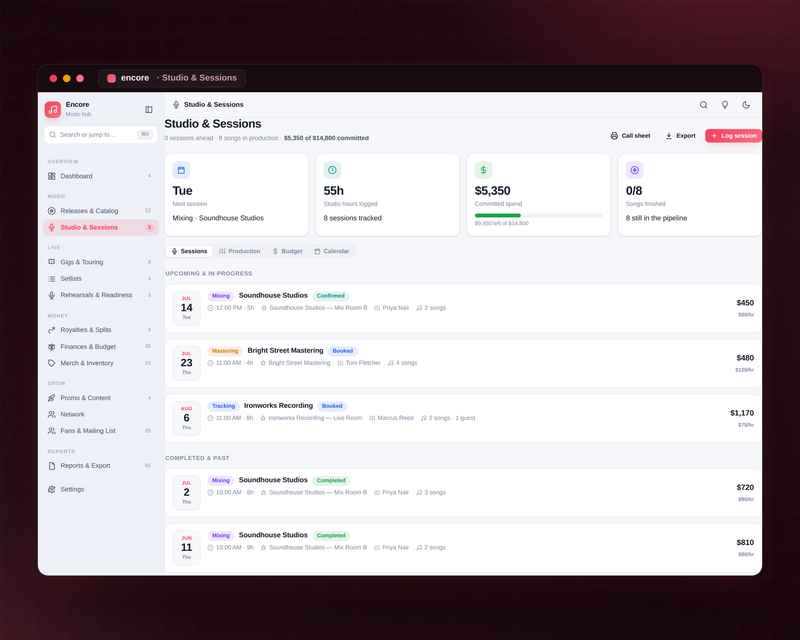Viewport: 800px width, 640px height.
Task: Switch to the Sessions tab
Action: click(x=189, y=251)
